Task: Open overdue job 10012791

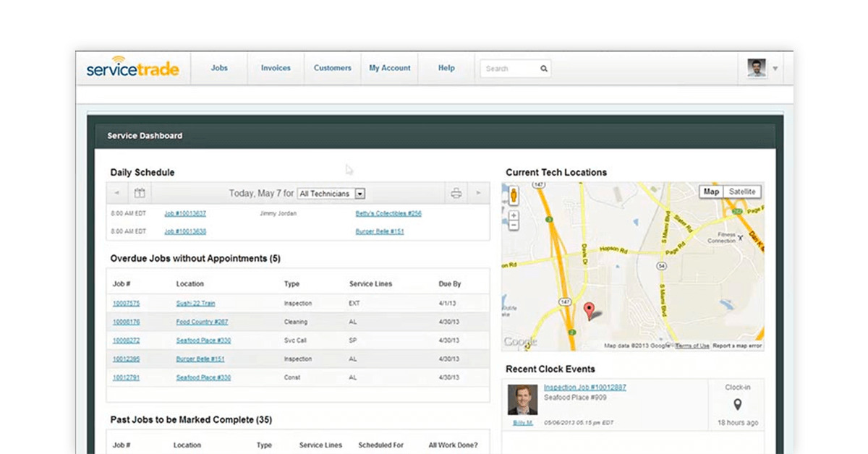Action: (127, 377)
